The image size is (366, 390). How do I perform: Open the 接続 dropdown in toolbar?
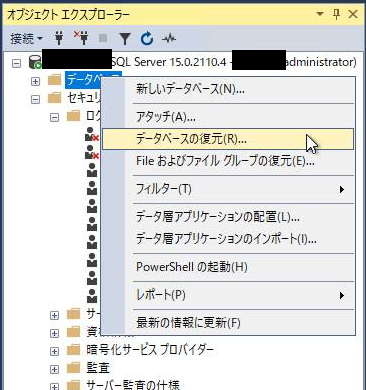(x=26, y=39)
